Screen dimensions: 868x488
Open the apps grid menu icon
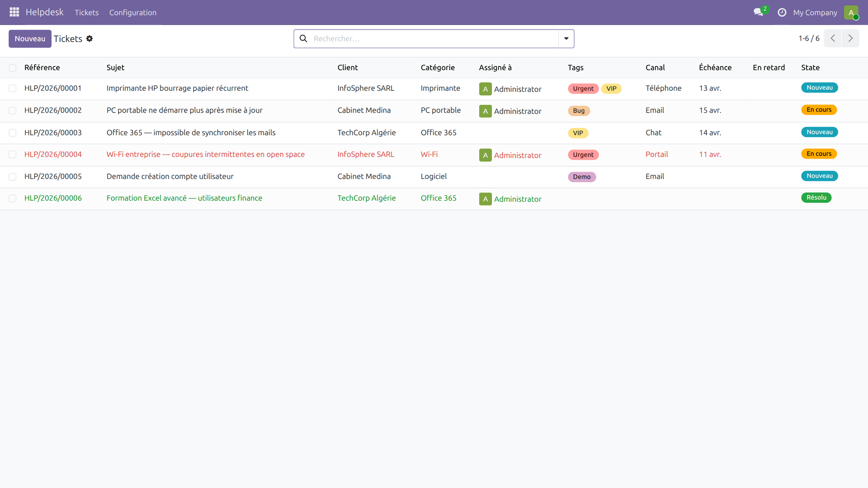(x=14, y=12)
